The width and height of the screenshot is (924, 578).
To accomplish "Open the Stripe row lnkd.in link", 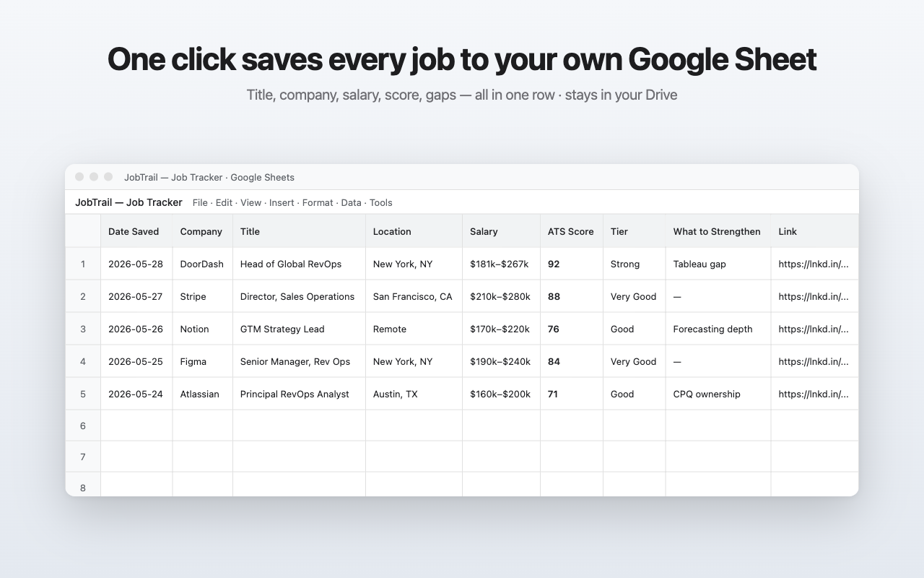I will pos(814,296).
